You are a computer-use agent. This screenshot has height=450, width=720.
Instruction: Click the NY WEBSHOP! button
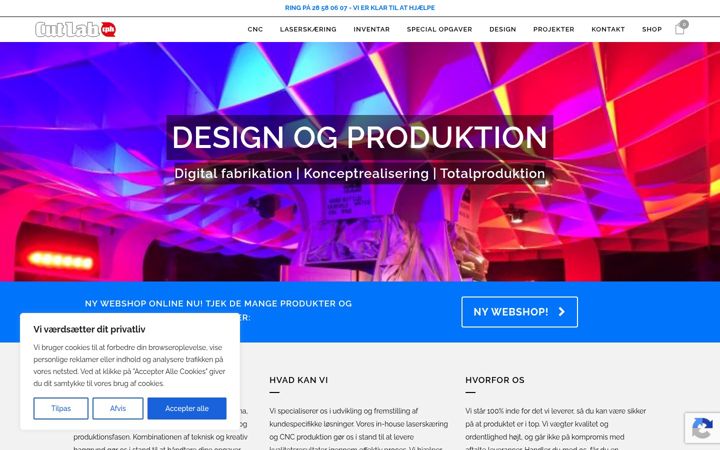pos(520,312)
